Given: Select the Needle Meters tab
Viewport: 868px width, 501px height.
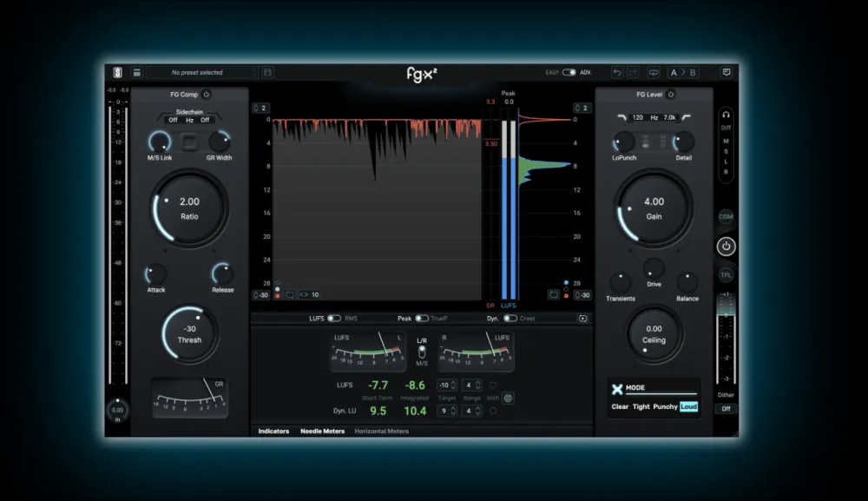Looking at the screenshot, I should point(322,432).
